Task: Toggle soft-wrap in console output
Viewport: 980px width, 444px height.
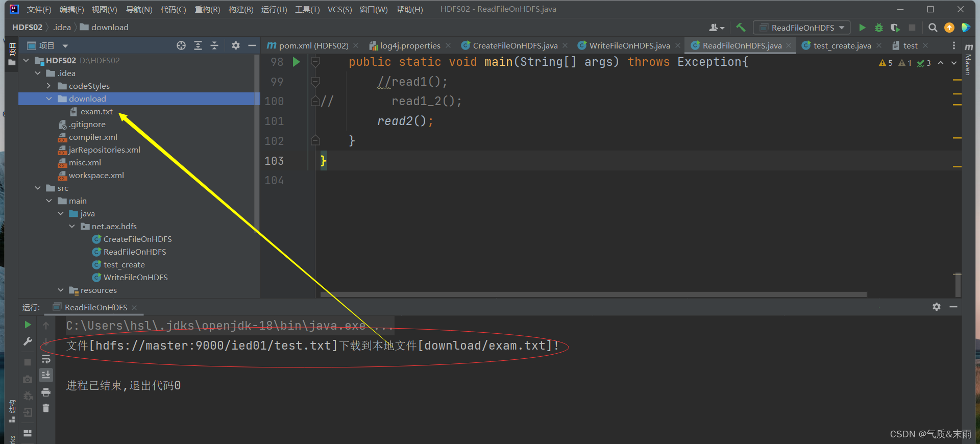Action: point(46,359)
